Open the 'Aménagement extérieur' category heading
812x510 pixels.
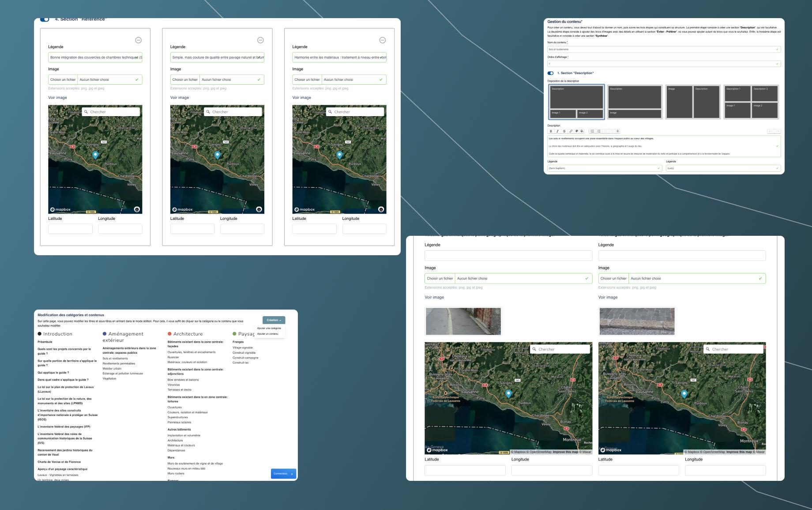[123, 337]
